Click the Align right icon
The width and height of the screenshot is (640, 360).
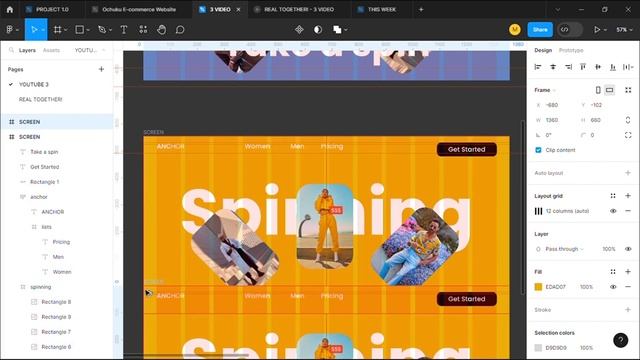(568, 67)
